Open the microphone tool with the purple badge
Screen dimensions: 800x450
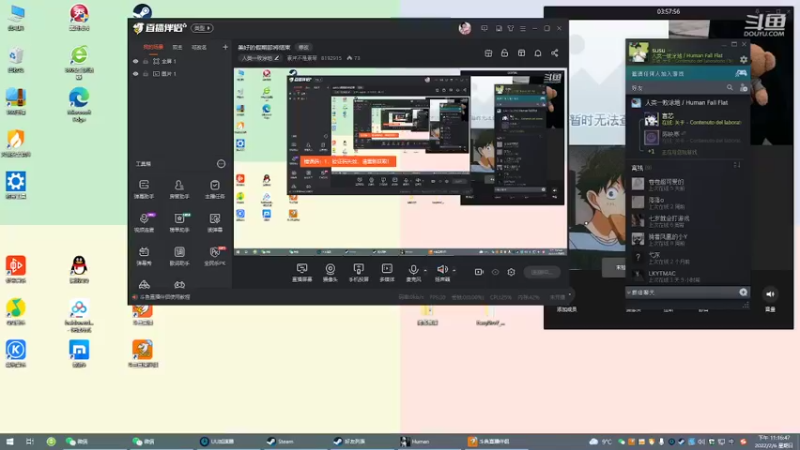144,222
